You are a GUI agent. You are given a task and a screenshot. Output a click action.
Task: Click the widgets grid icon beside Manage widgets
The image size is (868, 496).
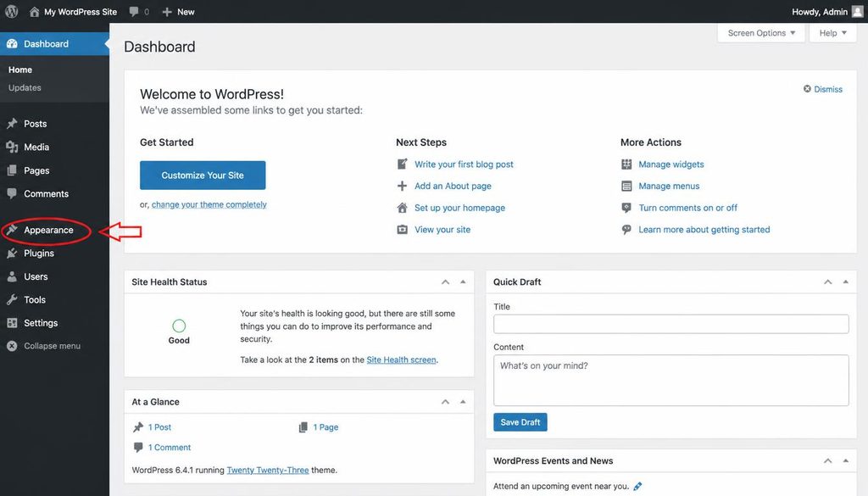click(626, 164)
